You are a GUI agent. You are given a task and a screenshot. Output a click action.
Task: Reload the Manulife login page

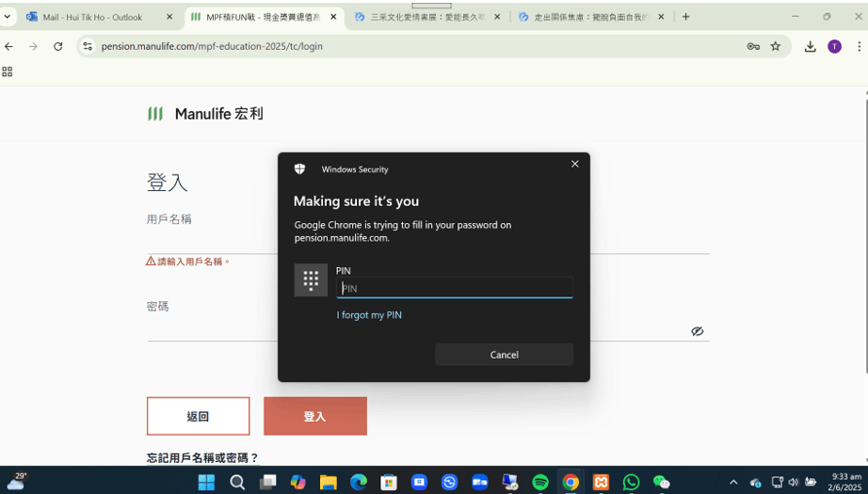point(57,46)
